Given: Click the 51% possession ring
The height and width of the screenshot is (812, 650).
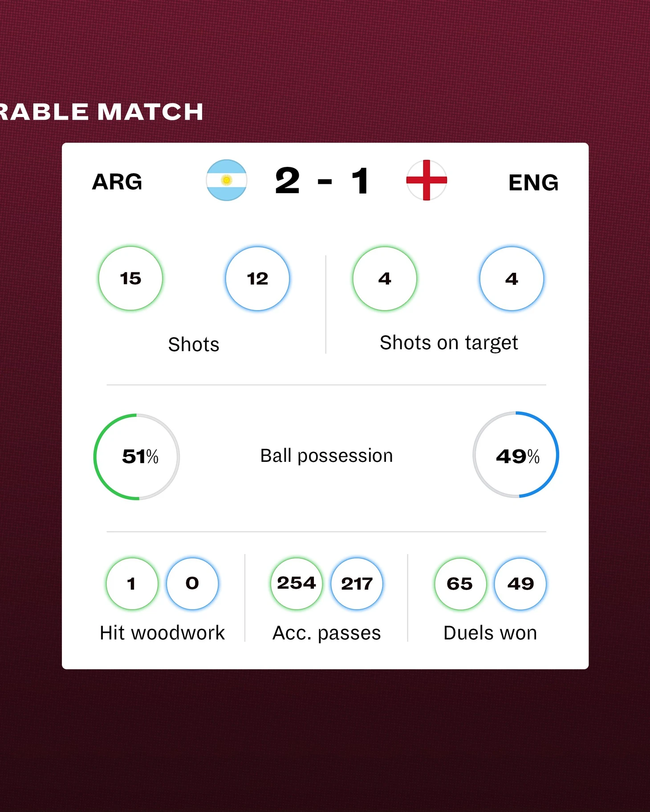Looking at the screenshot, I should (x=137, y=457).
